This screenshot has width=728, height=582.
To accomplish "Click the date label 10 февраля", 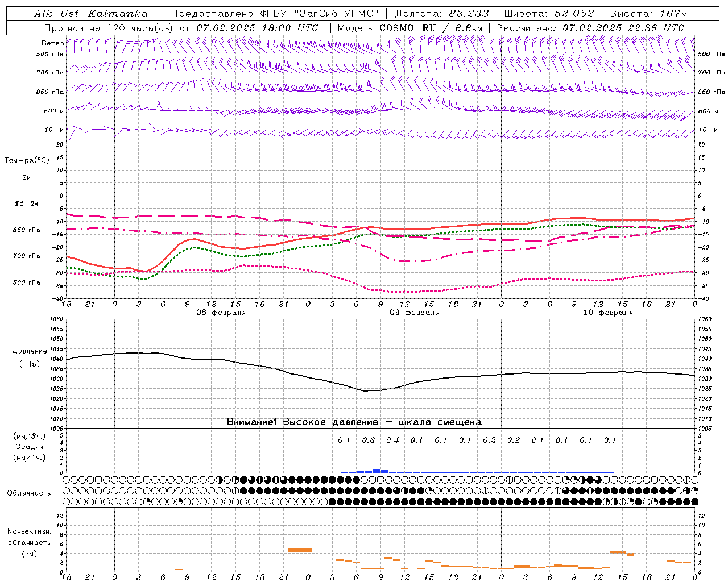I will 608,313.
